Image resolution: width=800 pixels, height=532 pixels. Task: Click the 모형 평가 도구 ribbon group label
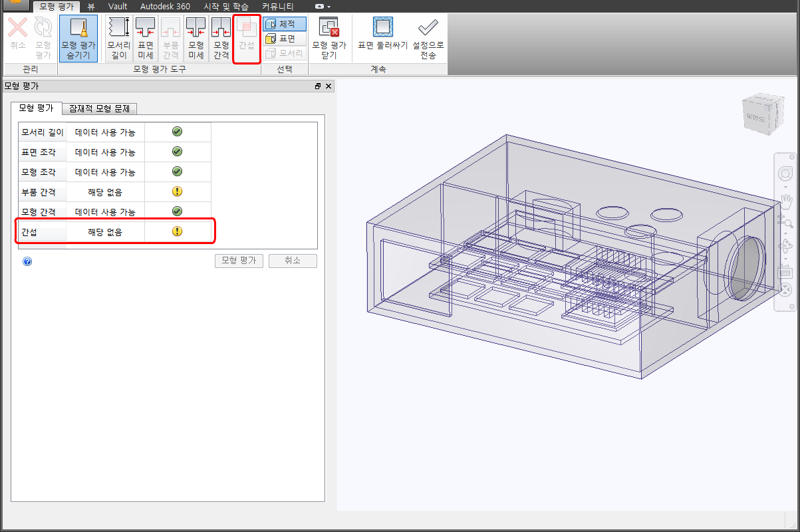click(x=160, y=69)
